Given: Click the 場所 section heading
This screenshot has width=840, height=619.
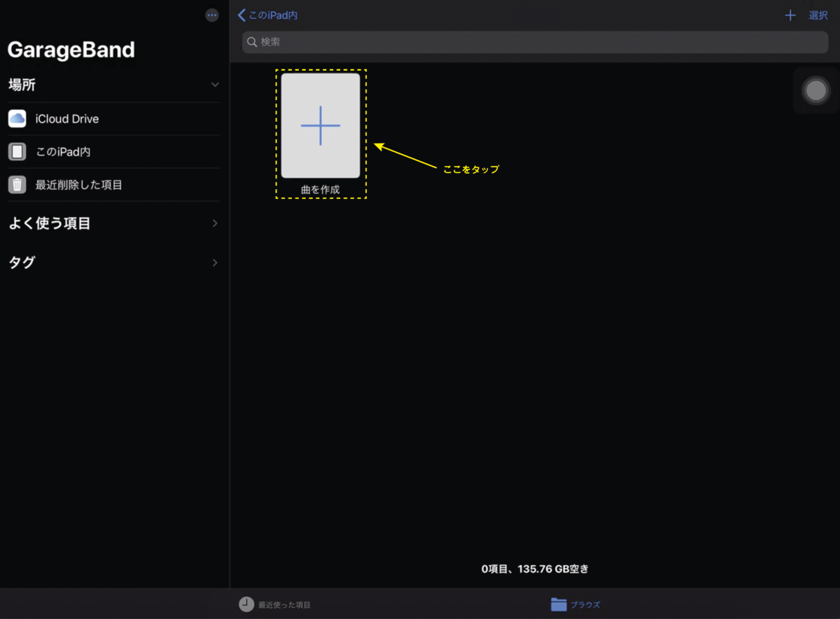Looking at the screenshot, I should (22, 85).
